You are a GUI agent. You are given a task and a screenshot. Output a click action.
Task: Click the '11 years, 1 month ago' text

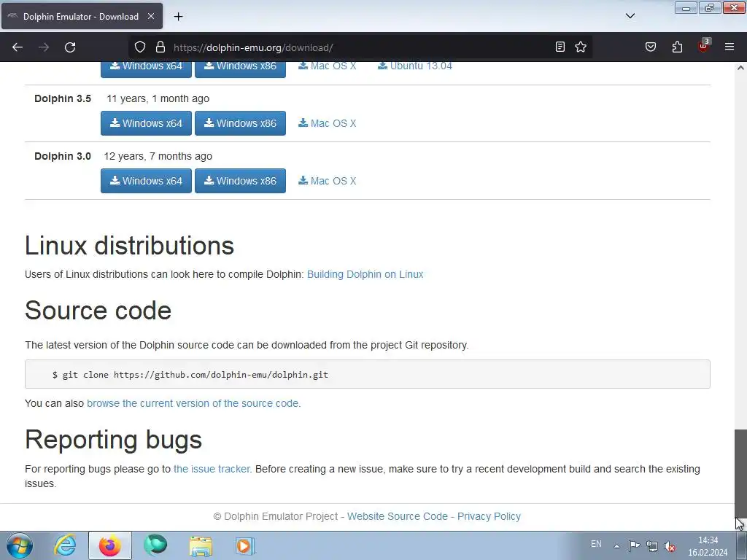(158, 98)
